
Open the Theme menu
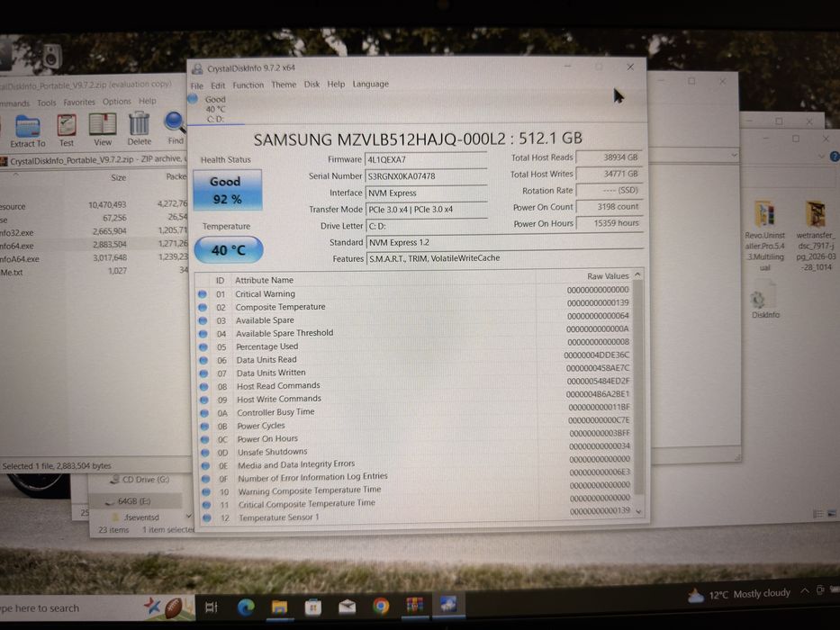click(284, 85)
